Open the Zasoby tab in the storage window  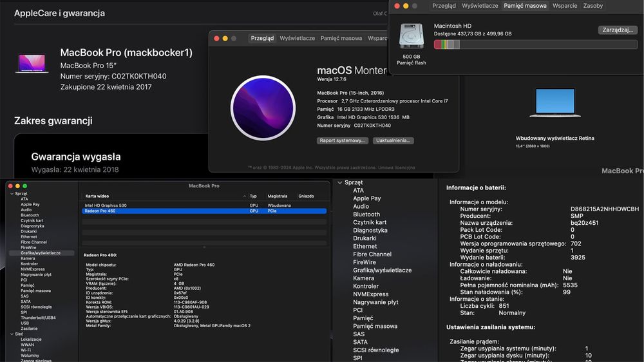593,6
